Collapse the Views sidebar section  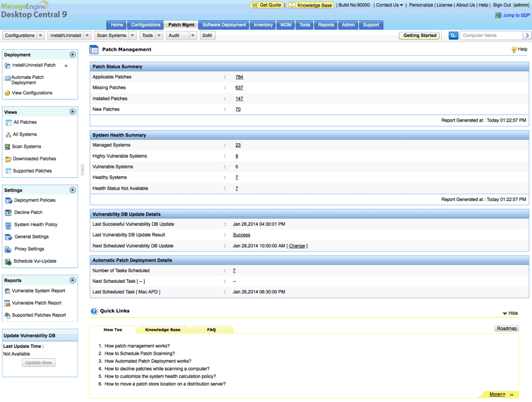tap(73, 111)
